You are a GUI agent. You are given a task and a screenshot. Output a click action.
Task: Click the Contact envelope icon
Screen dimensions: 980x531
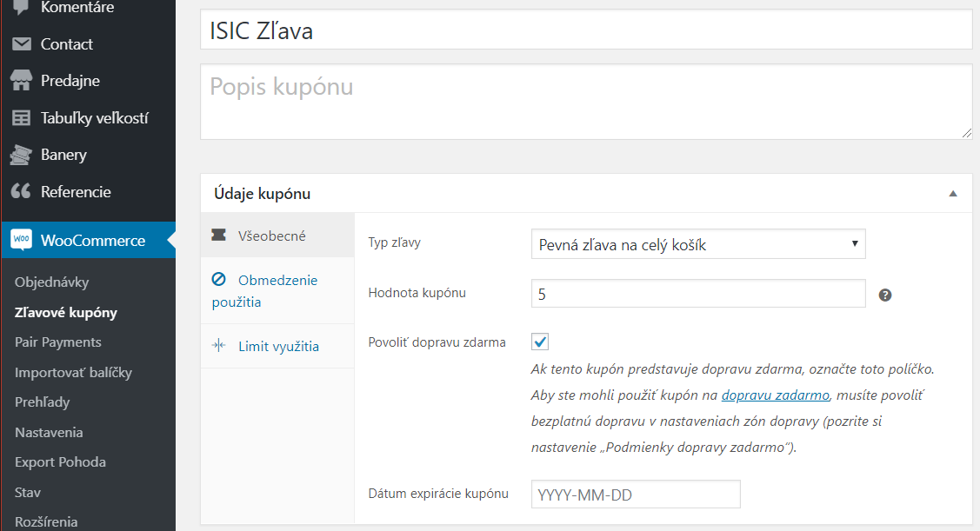[x=22, y=44]
